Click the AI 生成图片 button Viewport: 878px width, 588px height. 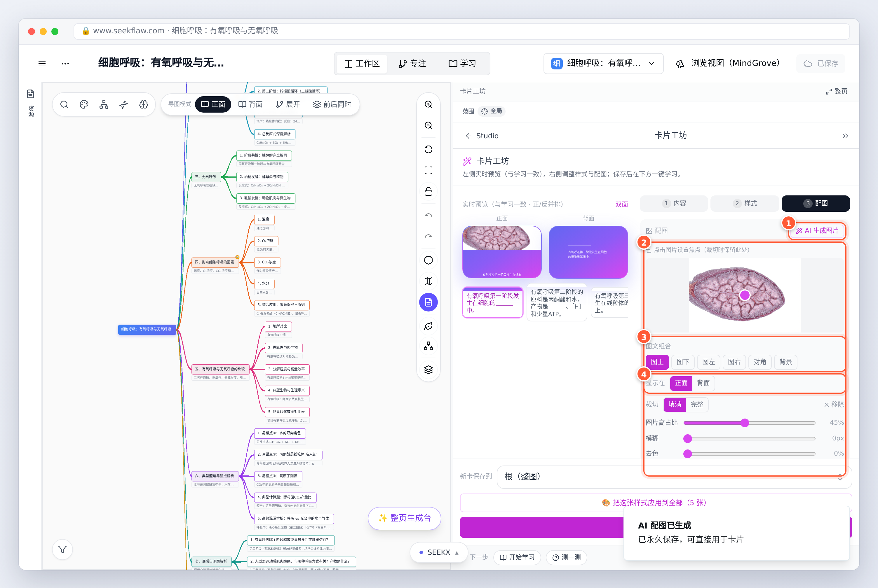point(817,231)
